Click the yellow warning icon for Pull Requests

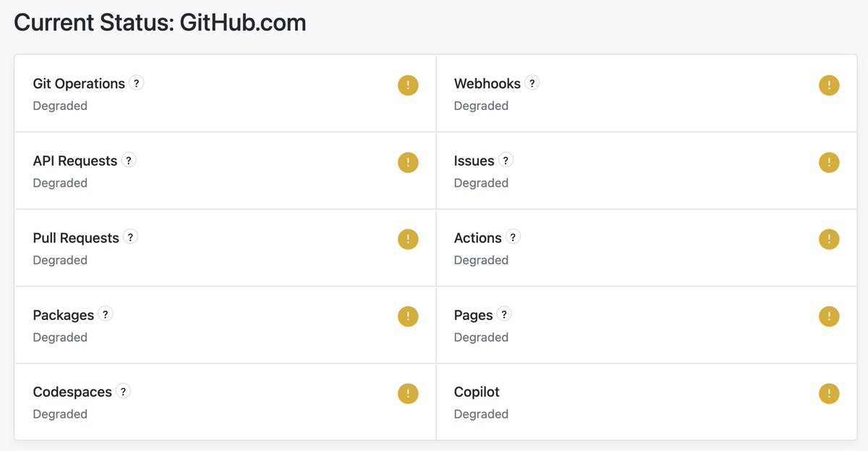[408, 240]
